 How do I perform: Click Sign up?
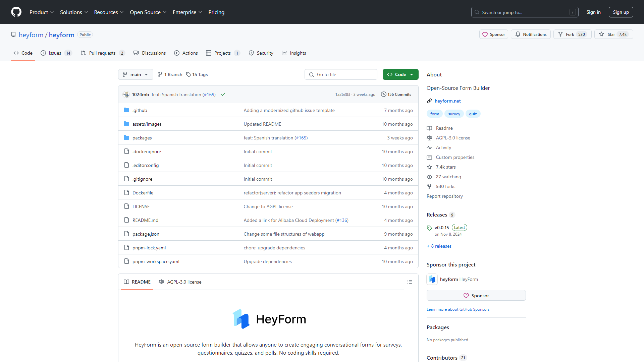(621, 12)
